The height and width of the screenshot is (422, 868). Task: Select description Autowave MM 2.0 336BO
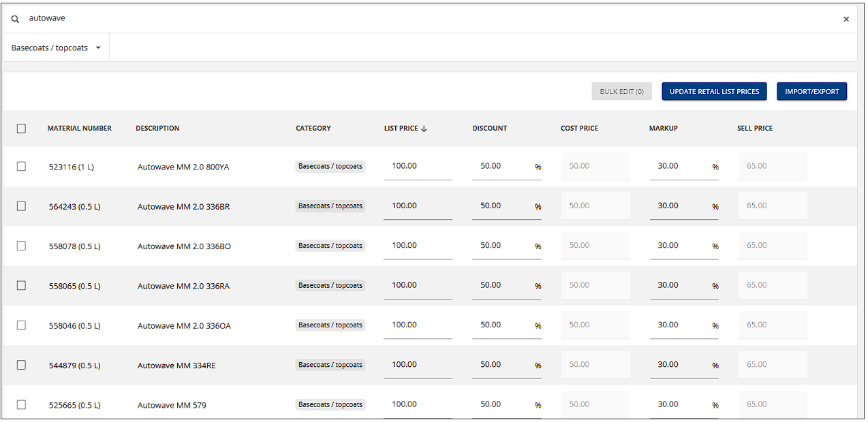click(184, 246)
